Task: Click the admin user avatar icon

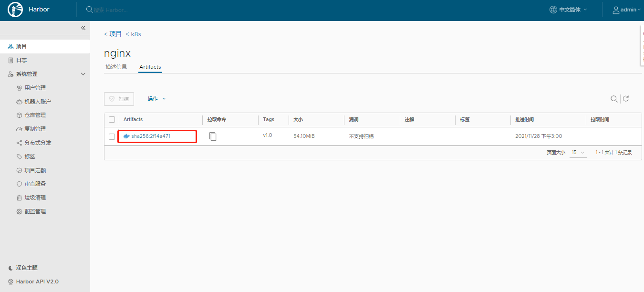Action: point(616,10)
